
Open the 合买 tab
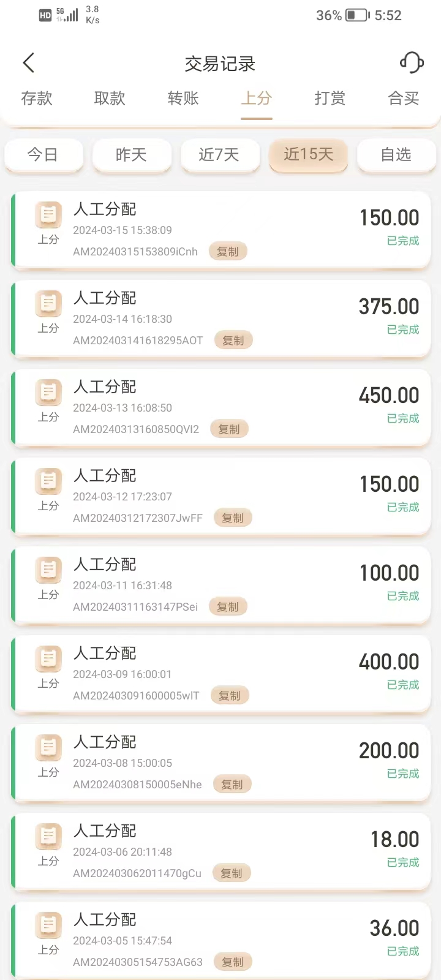click(x=404, y=98)
